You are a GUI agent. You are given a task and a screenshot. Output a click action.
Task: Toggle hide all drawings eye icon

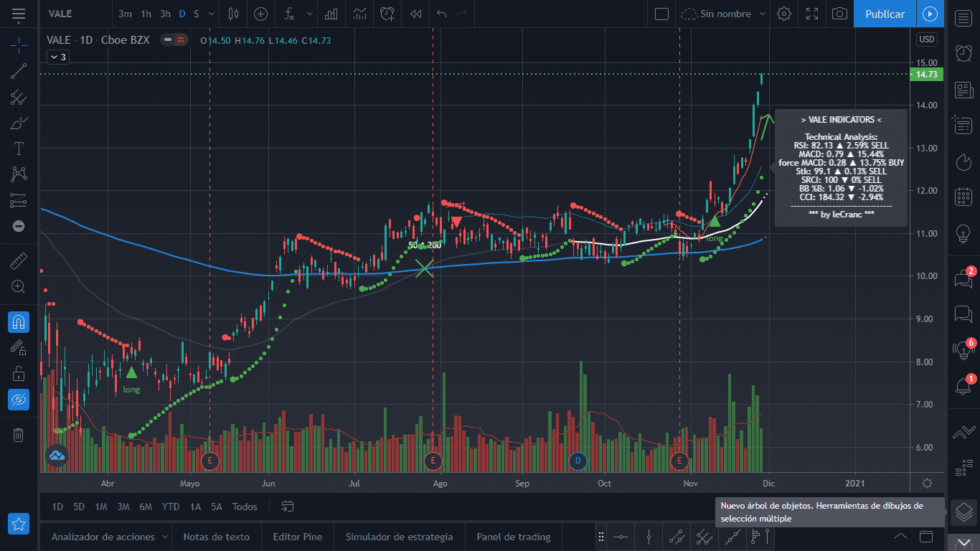click(19, 400)
